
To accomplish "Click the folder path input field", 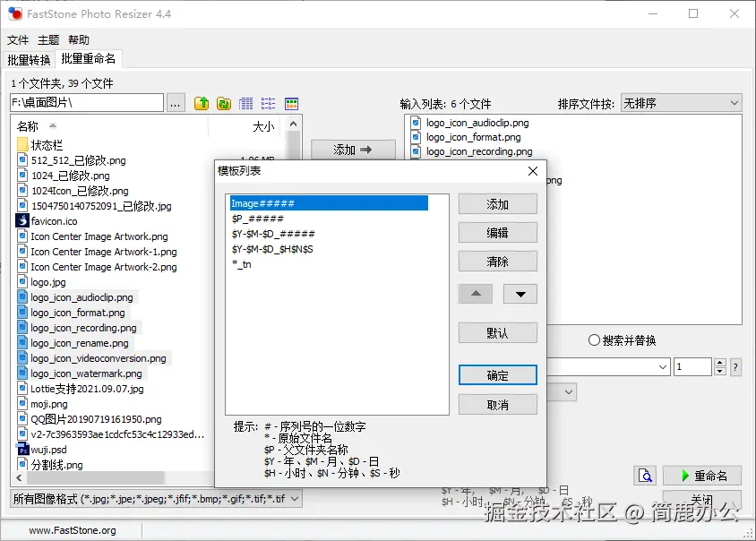I will 87,103.
